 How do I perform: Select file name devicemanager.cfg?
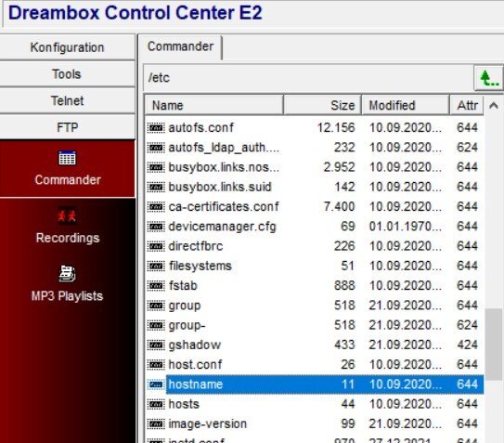pyautogui.click(x=222, y=227)
